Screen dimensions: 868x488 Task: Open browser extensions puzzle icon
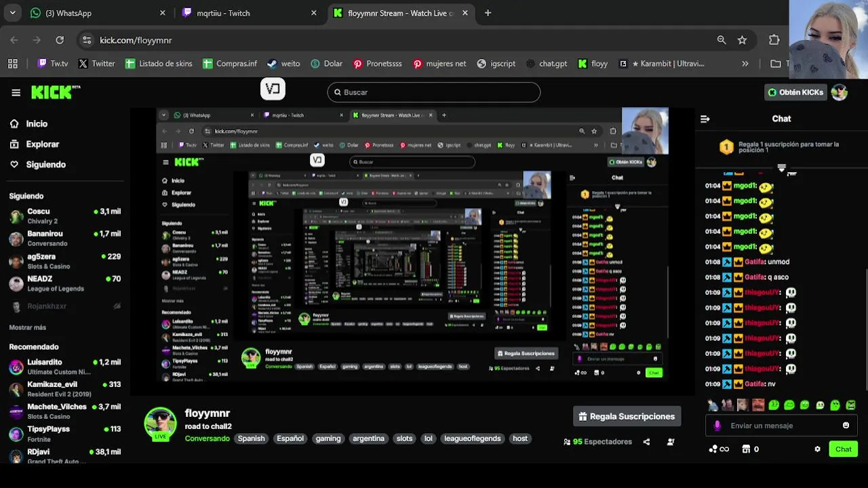(774, 40)
